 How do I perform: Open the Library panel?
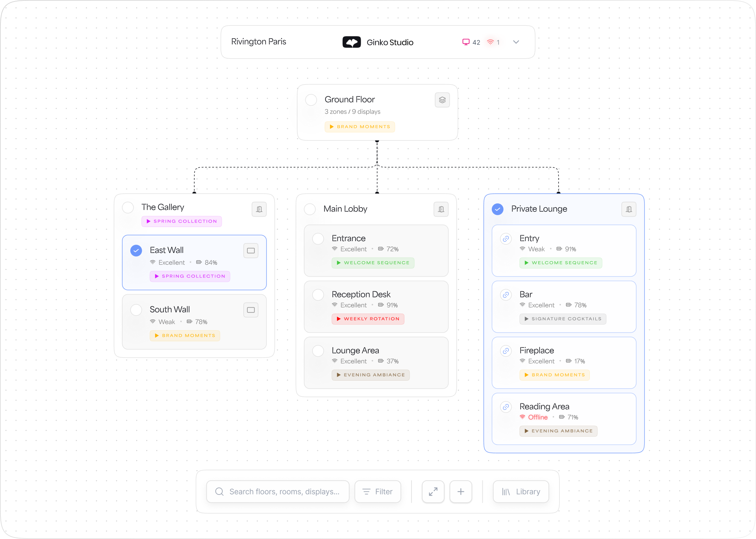pyautogui.click(x=521, y=492)
